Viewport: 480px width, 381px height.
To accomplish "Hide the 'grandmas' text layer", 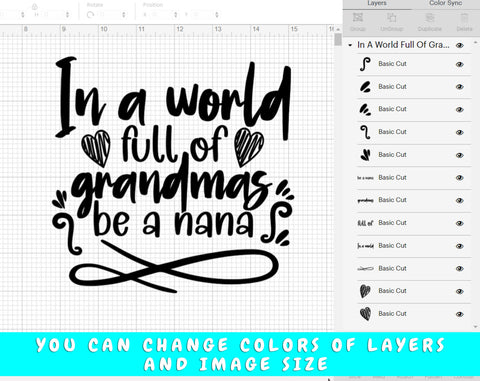I will [460, 201].
